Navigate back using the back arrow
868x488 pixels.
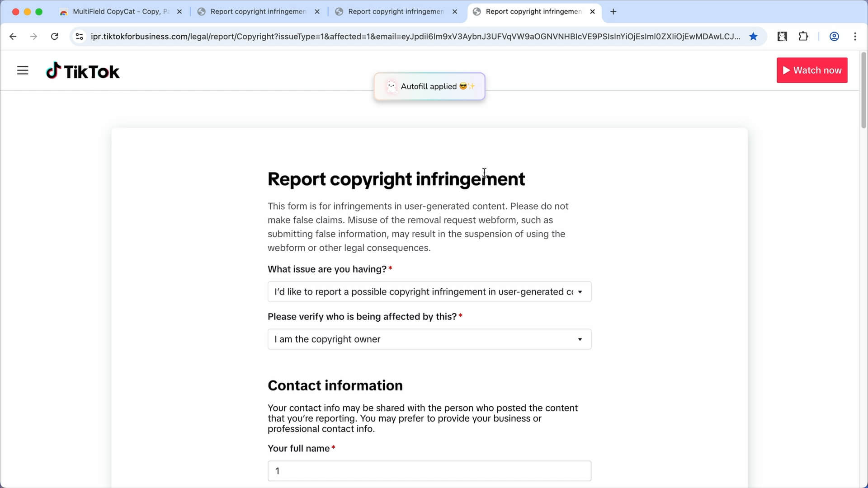coord(13,37)
